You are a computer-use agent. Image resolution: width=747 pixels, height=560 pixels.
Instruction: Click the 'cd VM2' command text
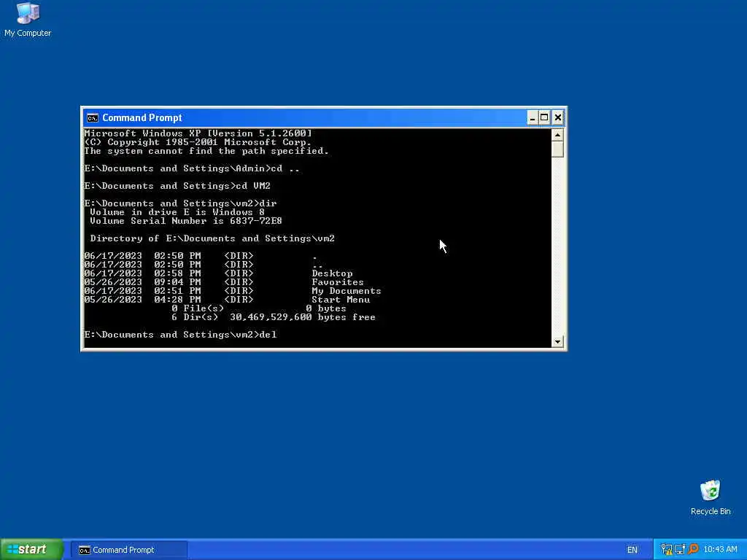[253, 186]
